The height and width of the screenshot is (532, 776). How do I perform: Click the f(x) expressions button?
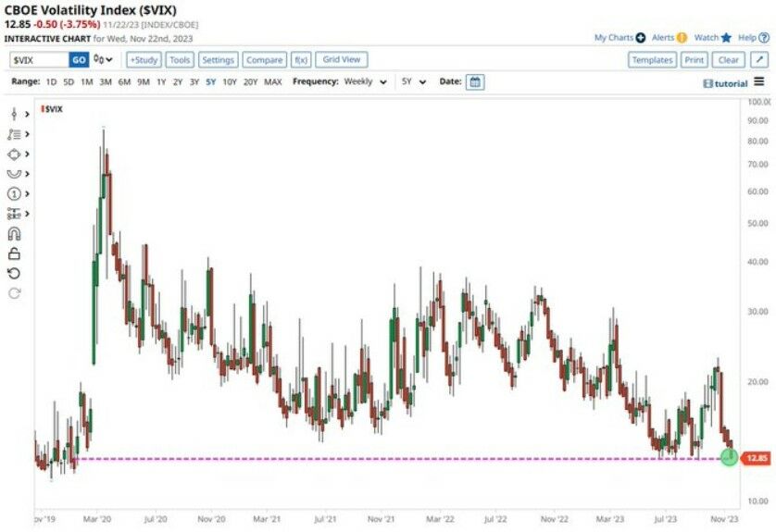[301, 60]
